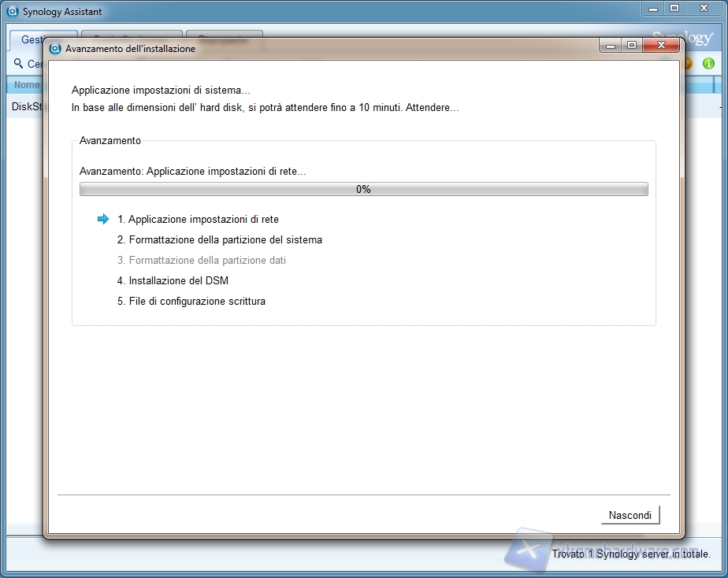Screen dimensions: 728x578
Task: Click the Nascondi button
Action: click(630, 515)
